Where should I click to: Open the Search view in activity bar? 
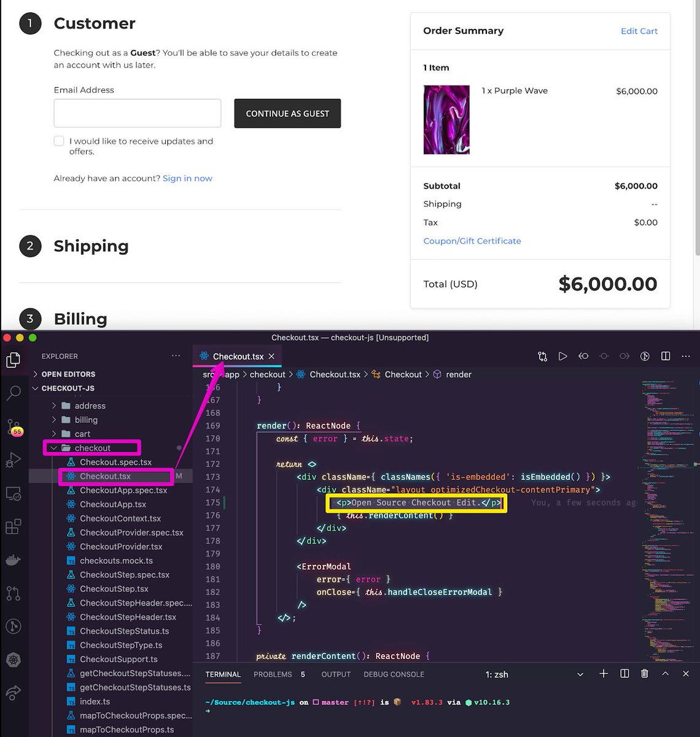(14, 393)
